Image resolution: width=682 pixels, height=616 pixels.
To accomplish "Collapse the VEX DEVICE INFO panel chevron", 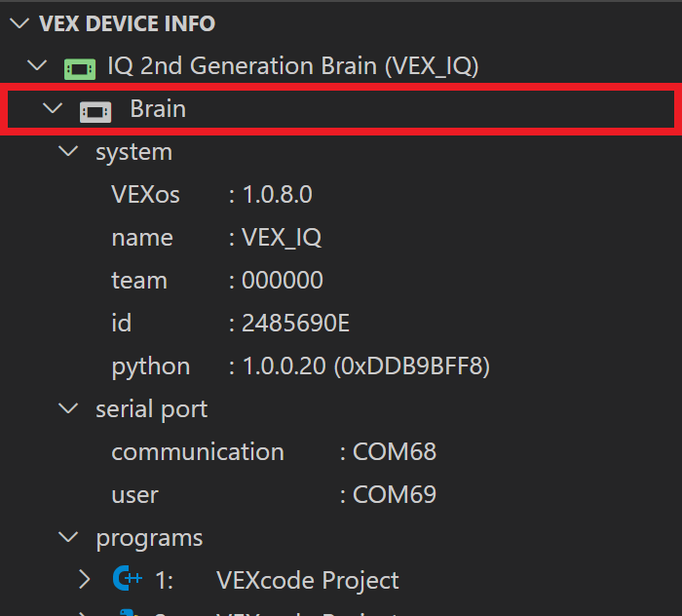I will (x=19, y=24).
